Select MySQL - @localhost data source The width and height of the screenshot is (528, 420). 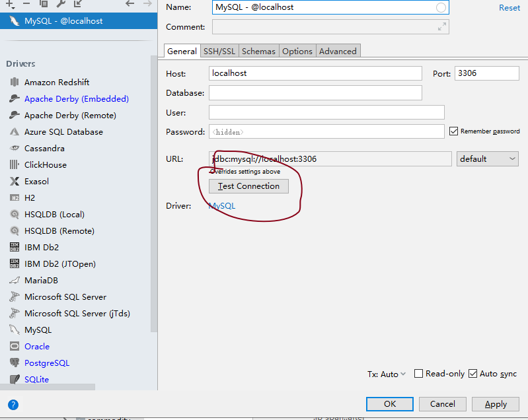tap(79, 21)
